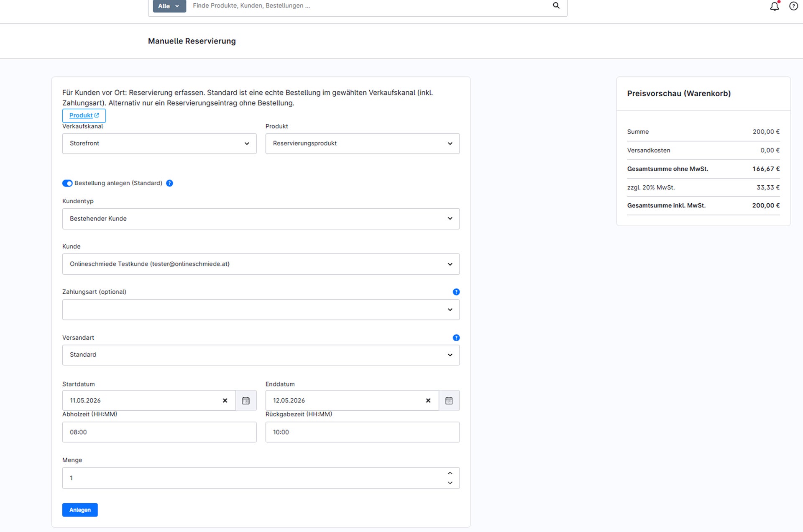Open the Kundentyp dropdown
Viewport: 803px width, 532px height.
261,218
